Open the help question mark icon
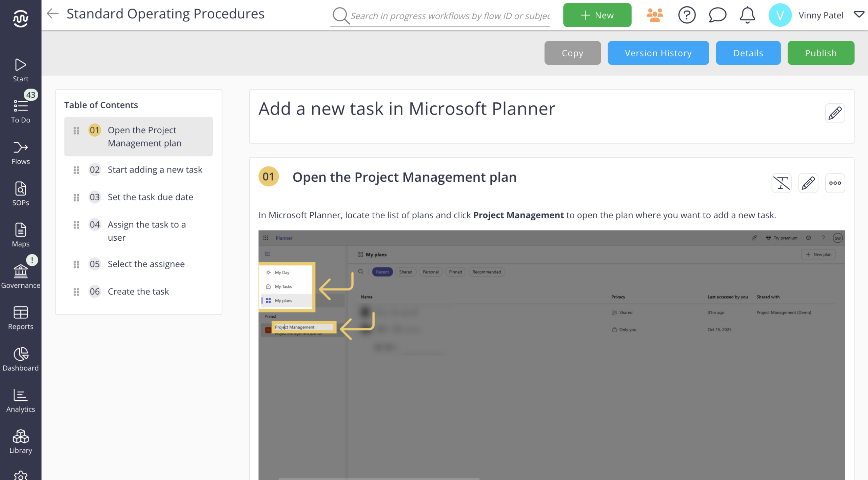The width and height of the screenshot is (868, 480). pyautogui.click(x=687, y=15)
